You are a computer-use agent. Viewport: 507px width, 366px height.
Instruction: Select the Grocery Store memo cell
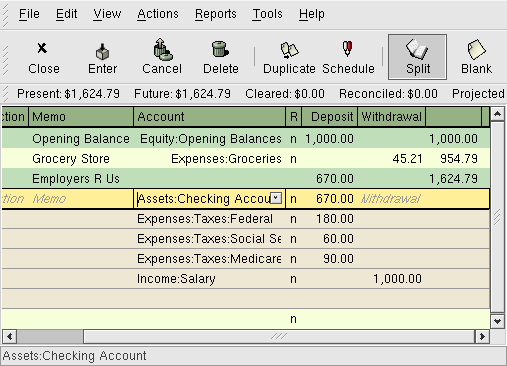[x=81, y=159]
